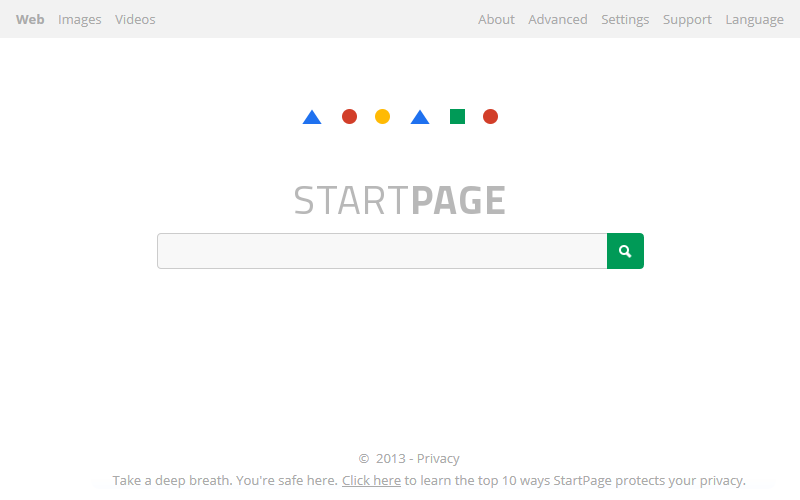This screenshot has height=500, width=800.
Task: Open the About page
Action: tap(496, 19)
